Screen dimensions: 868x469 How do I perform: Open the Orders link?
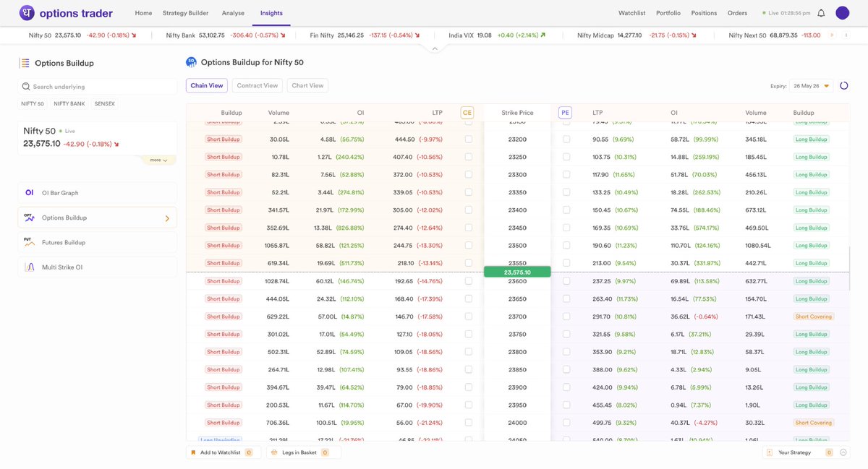point(737,13)
